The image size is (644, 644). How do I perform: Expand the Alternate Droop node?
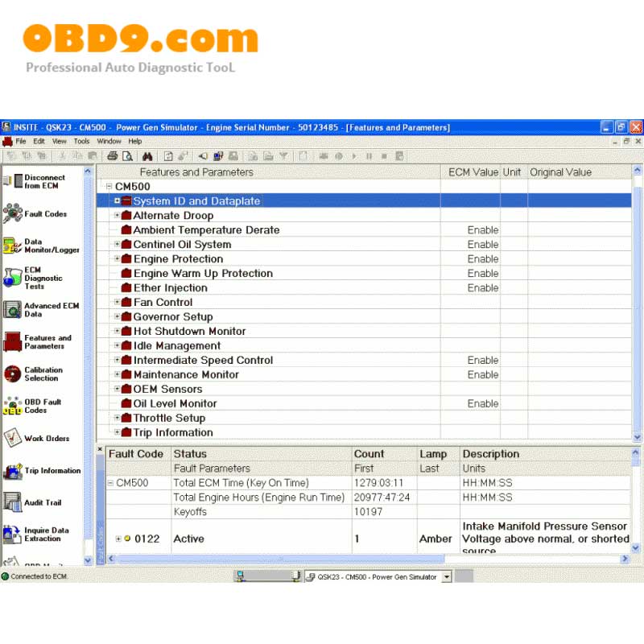click(117, 215)
